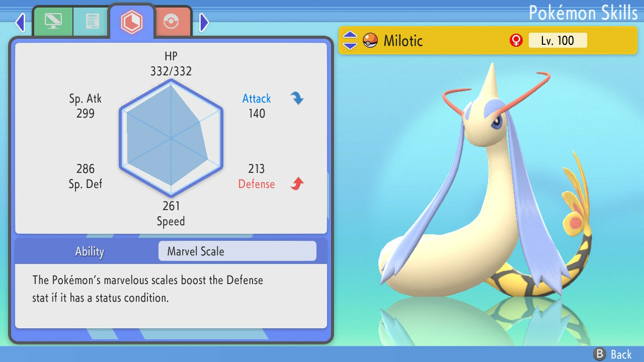Image resolution: width=644 pixels, height=362 pixels.
Task: Click the Marvel Scale ability description text
Action: coord(147,289)
